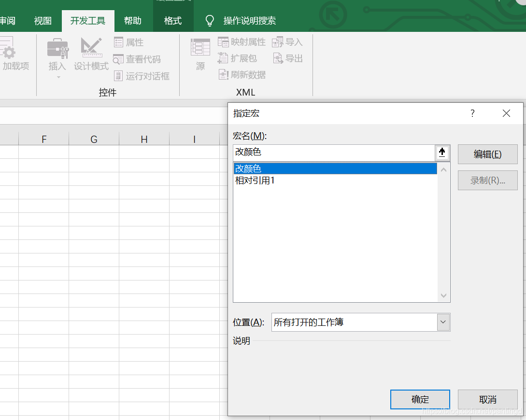Click 确定 to confirm macro assignment

tap(420, 399)
